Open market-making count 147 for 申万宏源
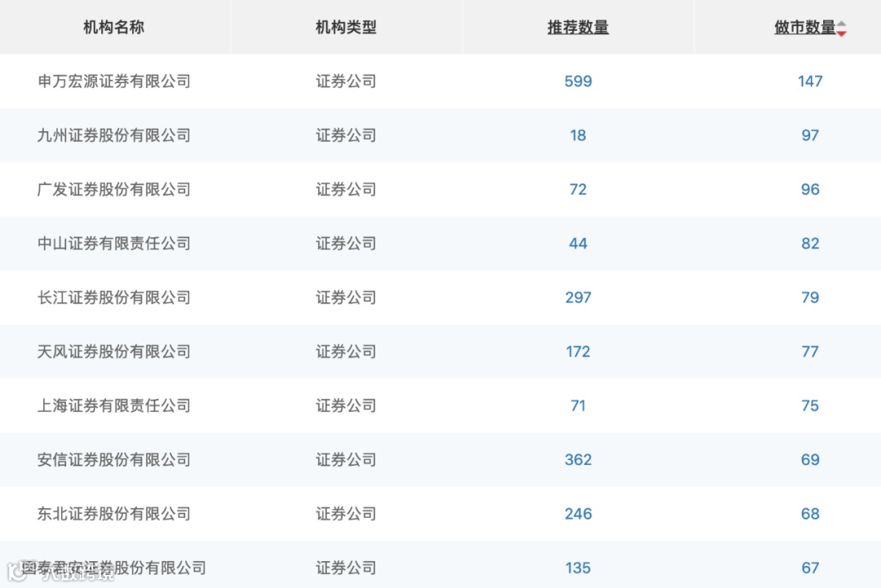The height and width of the screenshot is (588, 881). click(810, 82)
